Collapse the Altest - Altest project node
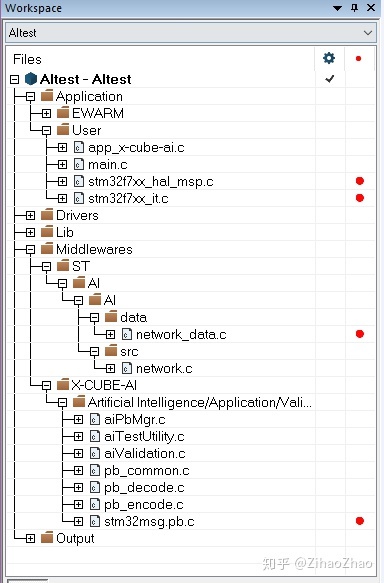384x583 pixels. pos(14,79)
